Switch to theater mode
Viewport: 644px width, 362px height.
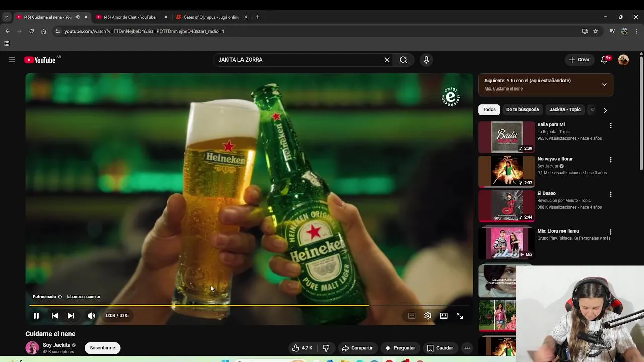point(444,316)
